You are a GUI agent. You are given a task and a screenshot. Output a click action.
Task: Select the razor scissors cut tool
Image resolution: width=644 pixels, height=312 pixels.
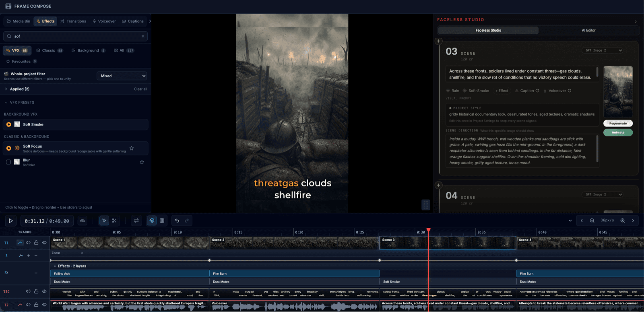click(x=114, y=221)
